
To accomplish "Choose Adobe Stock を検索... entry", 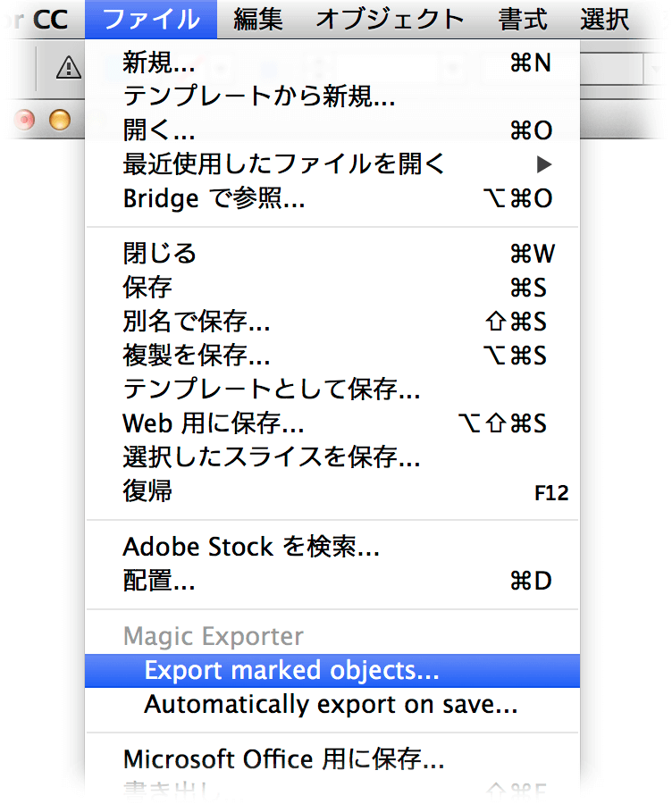I will point(251,547).
